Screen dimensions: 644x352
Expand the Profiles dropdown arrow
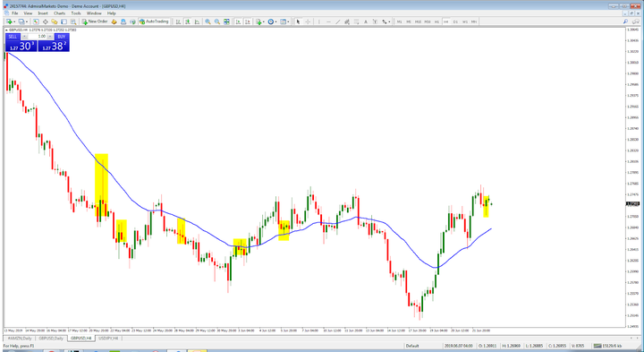click(x=27, y=21)
